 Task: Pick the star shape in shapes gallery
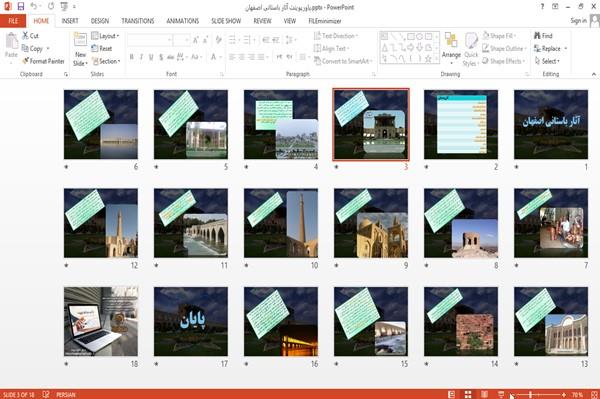(428, 59)
